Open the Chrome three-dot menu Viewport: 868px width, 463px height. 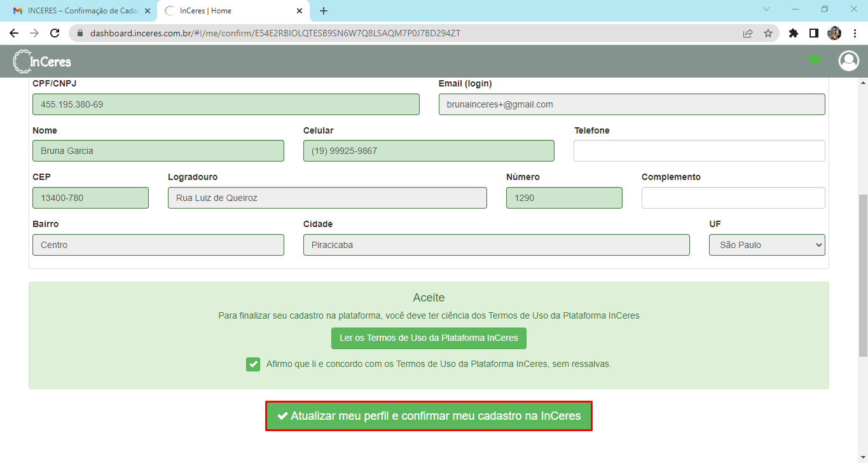pos(855,33)
